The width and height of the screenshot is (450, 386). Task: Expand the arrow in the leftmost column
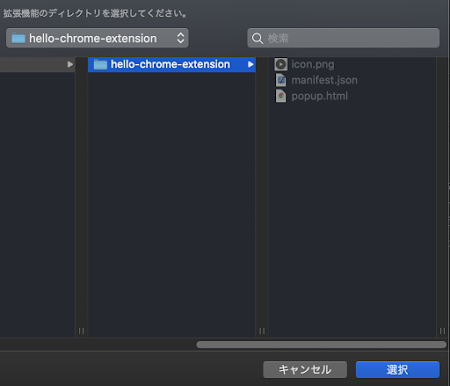[x=70, y=64]
